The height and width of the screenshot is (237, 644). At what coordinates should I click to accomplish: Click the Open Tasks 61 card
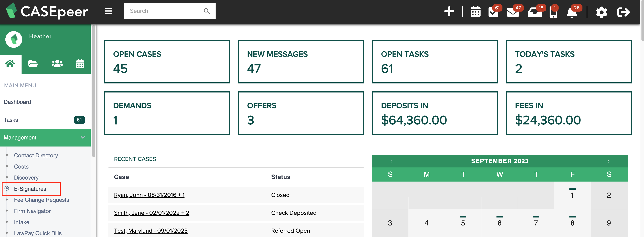tap(435, 62)
